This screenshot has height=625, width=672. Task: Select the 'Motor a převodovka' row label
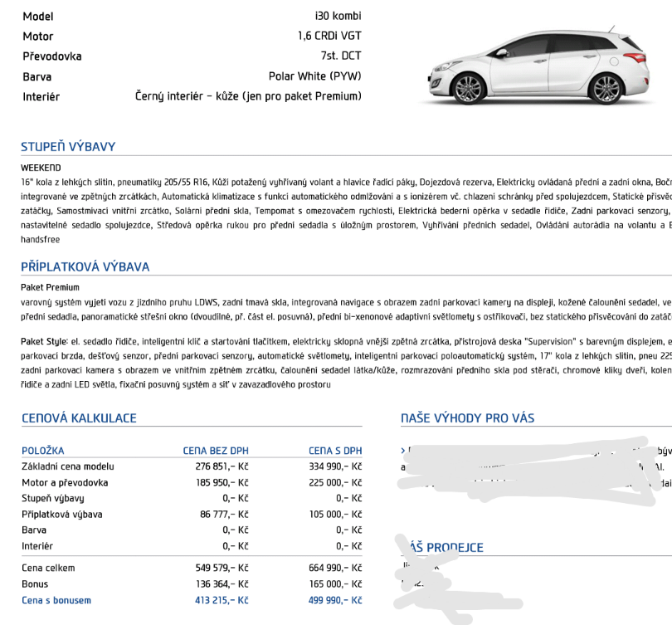pos(65,483)
